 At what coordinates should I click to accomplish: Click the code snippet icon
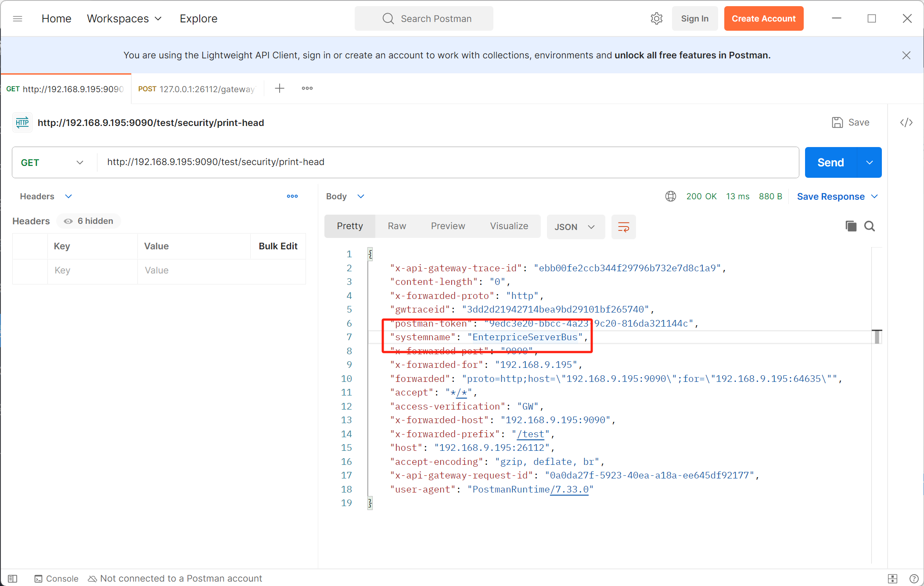[906, 122]
